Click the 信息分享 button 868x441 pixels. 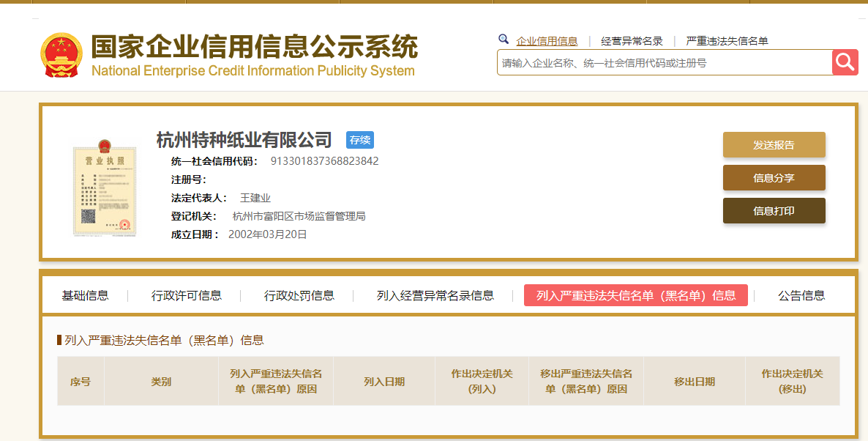tap(774, 178)
